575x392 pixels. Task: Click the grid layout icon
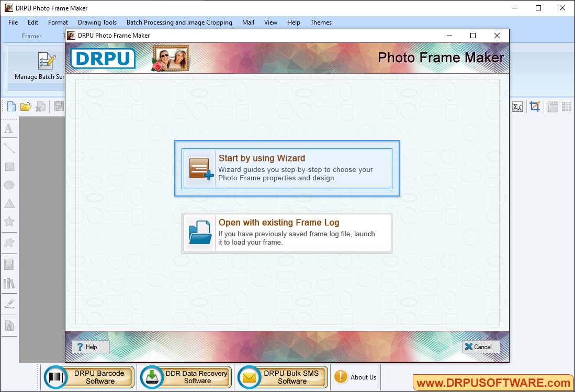(566, 106)
